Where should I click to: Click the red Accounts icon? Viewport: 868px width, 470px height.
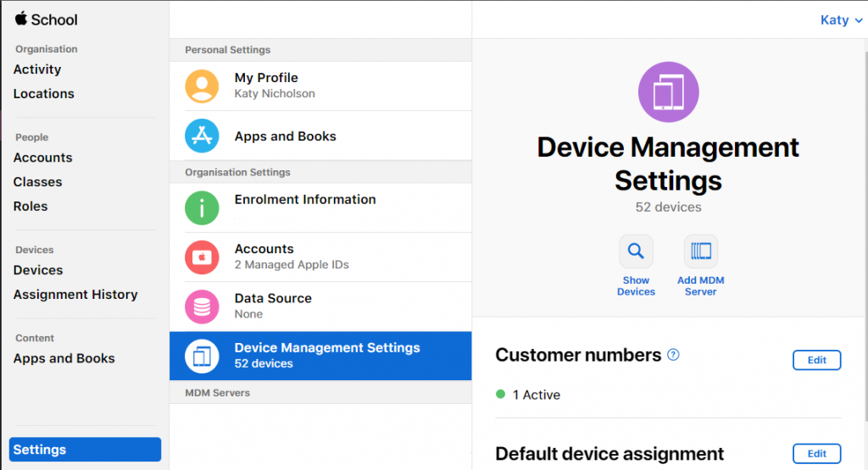point(202,257)
